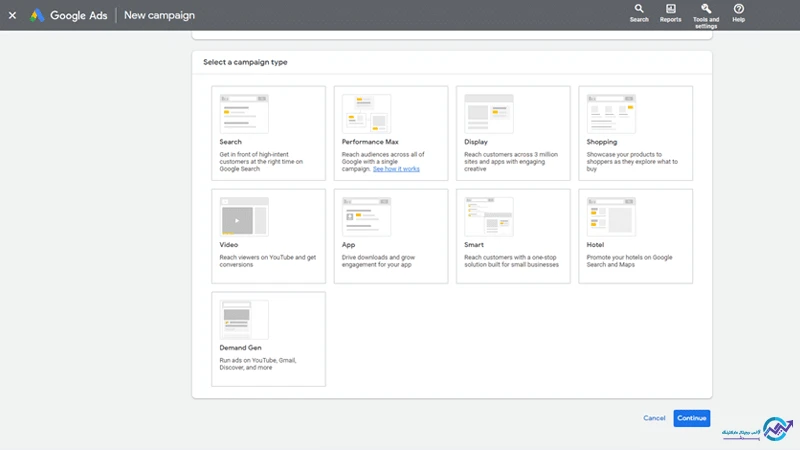The width and height of the screenshot is (800, 450).
Task: Pick the Shopping campaign type card
Action: (635, 133)
